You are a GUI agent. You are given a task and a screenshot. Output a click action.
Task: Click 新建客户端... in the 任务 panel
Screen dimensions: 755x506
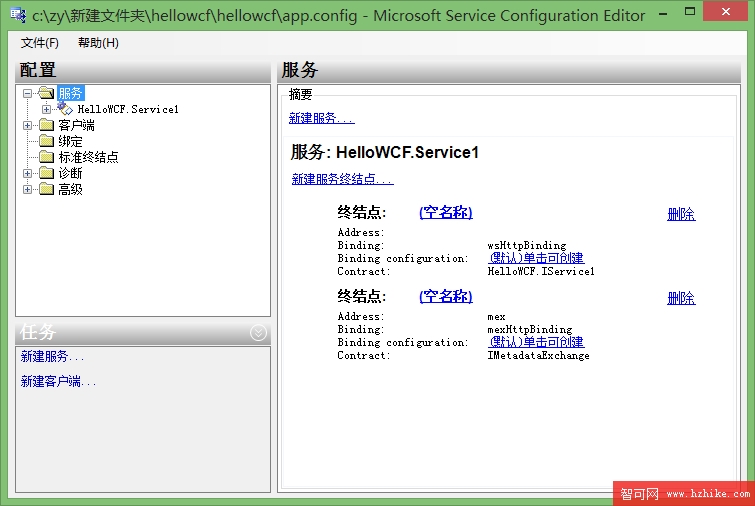(58, 382)
